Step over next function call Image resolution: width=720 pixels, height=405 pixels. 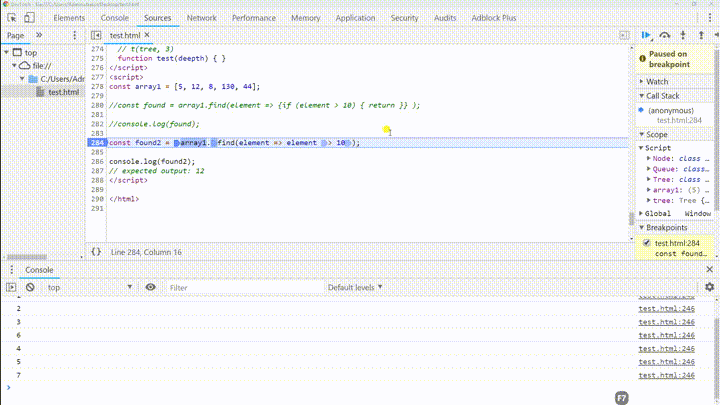[x=664, y=35]
